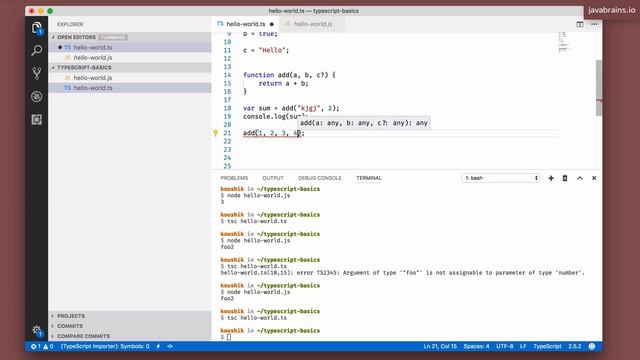Place cursor on function add line 14
The height and width of the screenshot is (360, 640).
point(289,75)
